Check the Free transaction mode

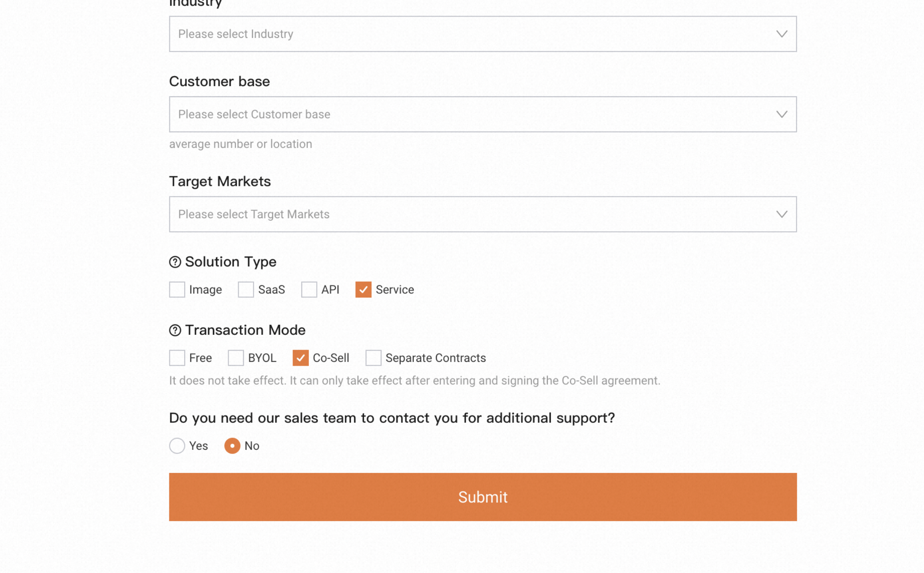(177, 358)
